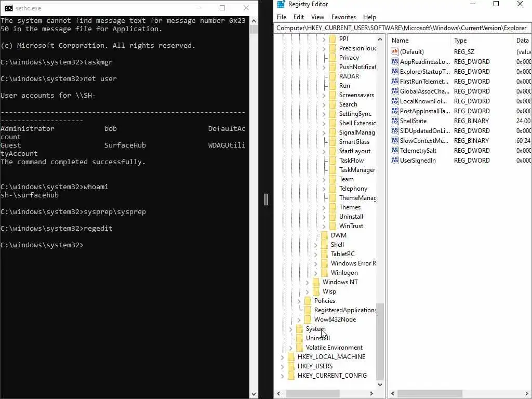Expand the Windows NT key
The image size is (532, 399).
(308, 282)
